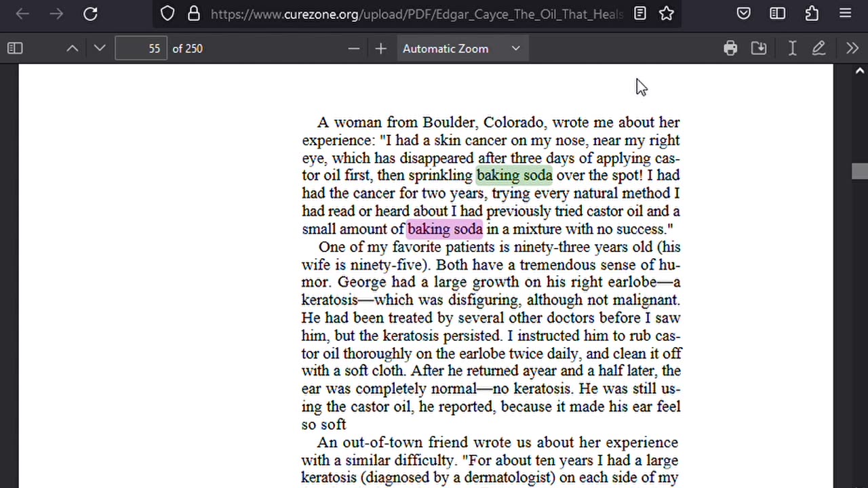The height and width of the screenshot is (488, 868).
Task: Zoom in on the PDF
Action: (x=380, y=48)
